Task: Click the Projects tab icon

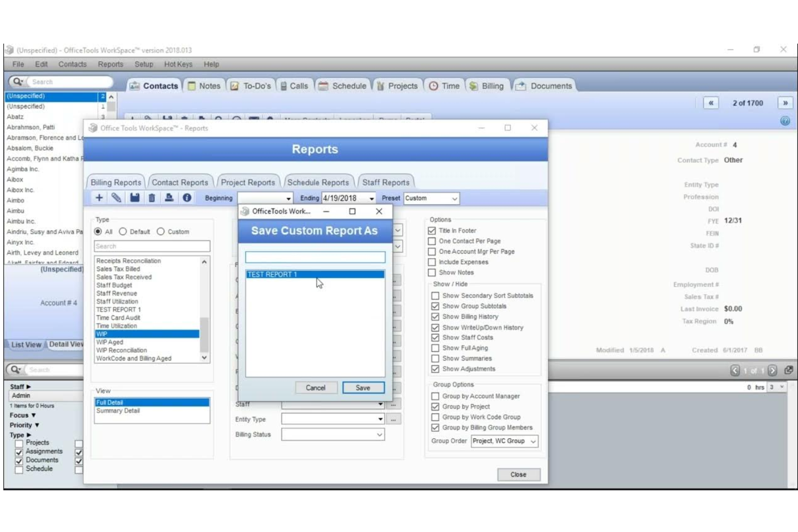Action: pos(381,86)
